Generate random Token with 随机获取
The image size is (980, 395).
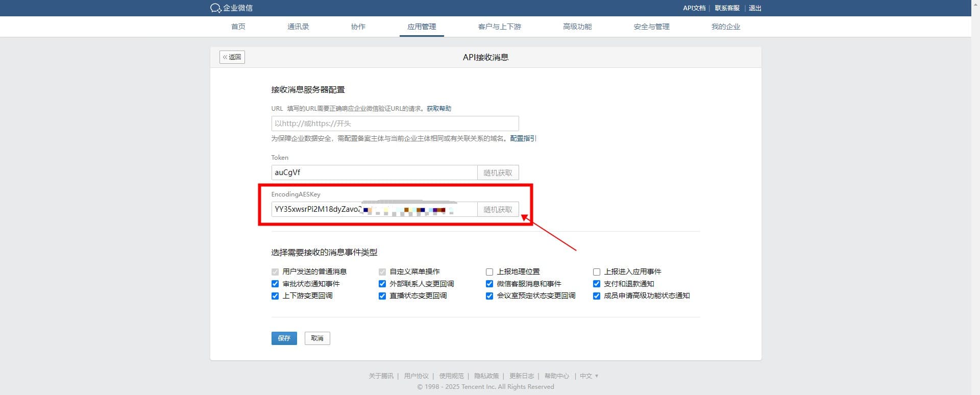tap(498, 172)
